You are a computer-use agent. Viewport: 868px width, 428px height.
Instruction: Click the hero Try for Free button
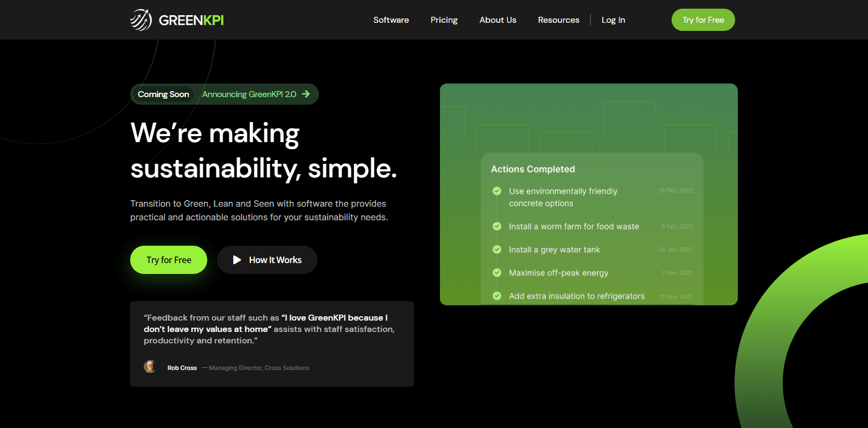tap(169, 260)
